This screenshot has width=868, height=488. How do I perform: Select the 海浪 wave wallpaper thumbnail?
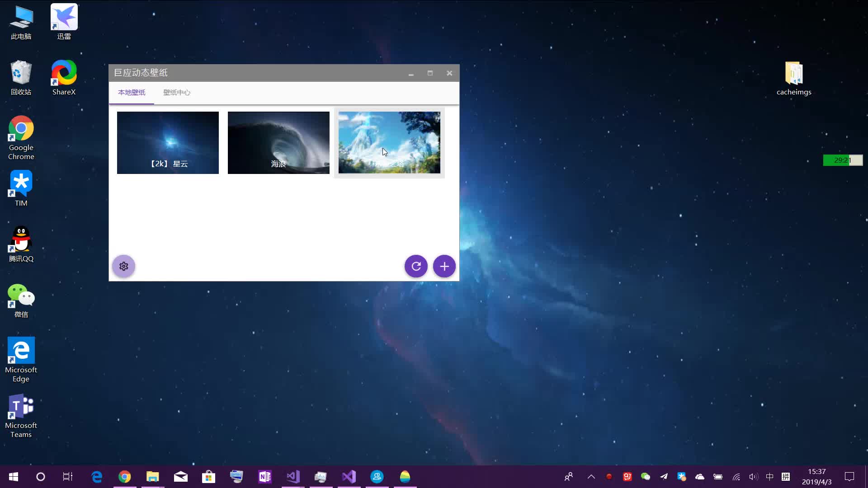278,142
